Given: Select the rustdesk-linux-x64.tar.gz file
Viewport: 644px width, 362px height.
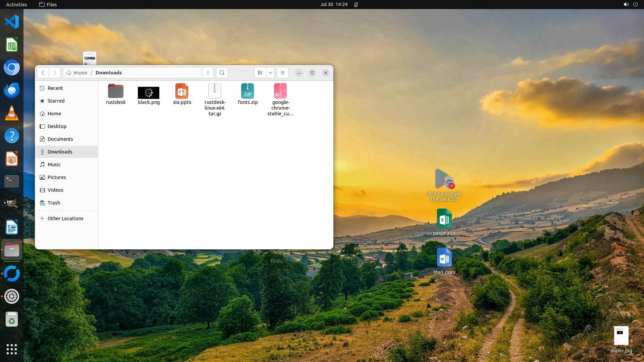Looking at the screenshot, I should tap(215, 91).
